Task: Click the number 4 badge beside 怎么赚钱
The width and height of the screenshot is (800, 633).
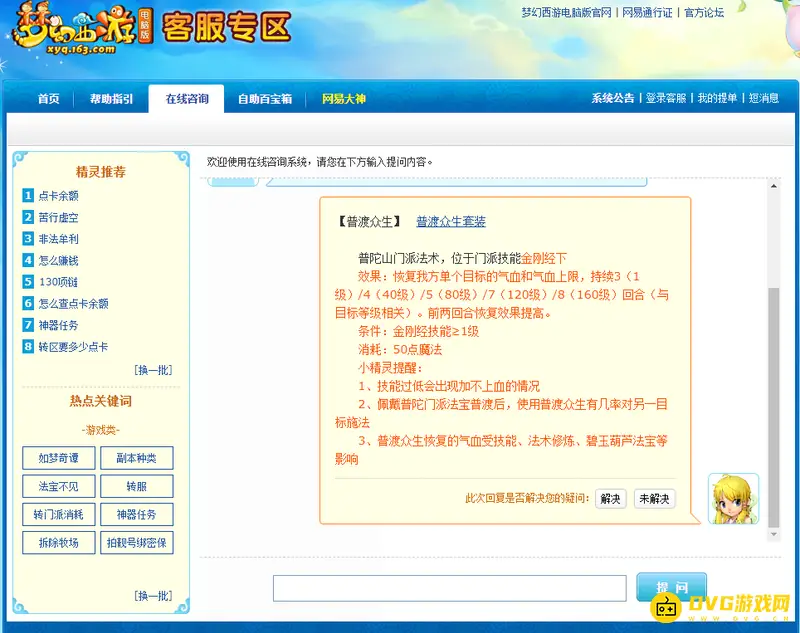Action: click(28, 260)
